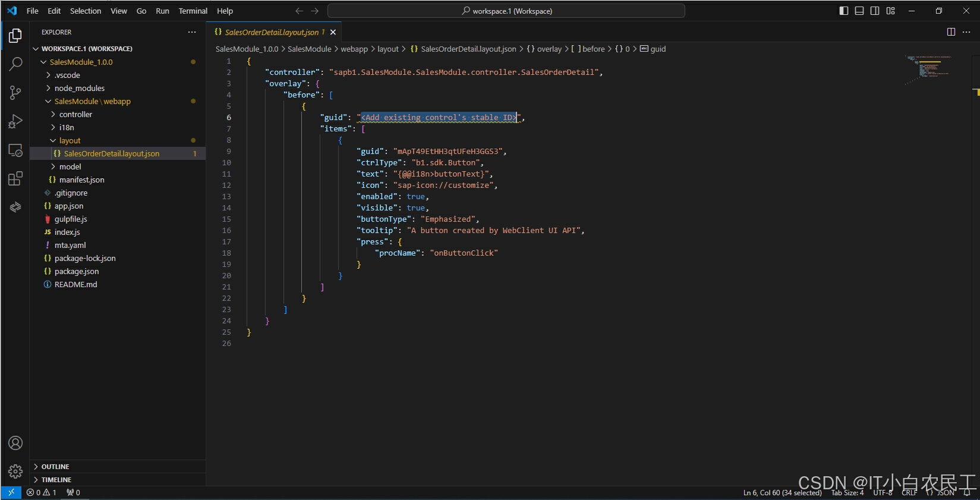The height and width of the screenshot is (500, 980).
Task: Open package.json in the explorer
Action: point(118,271)
